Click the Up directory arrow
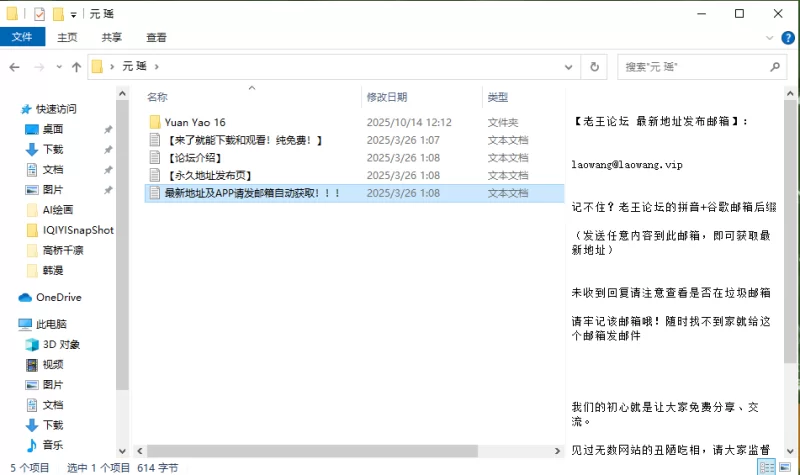 [x=76, y=67]
